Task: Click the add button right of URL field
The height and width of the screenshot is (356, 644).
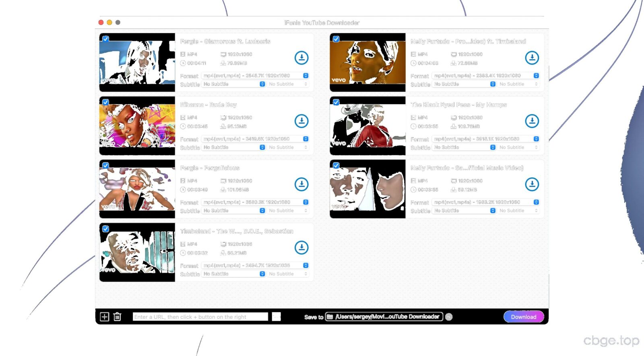Action: click(276, 317)
